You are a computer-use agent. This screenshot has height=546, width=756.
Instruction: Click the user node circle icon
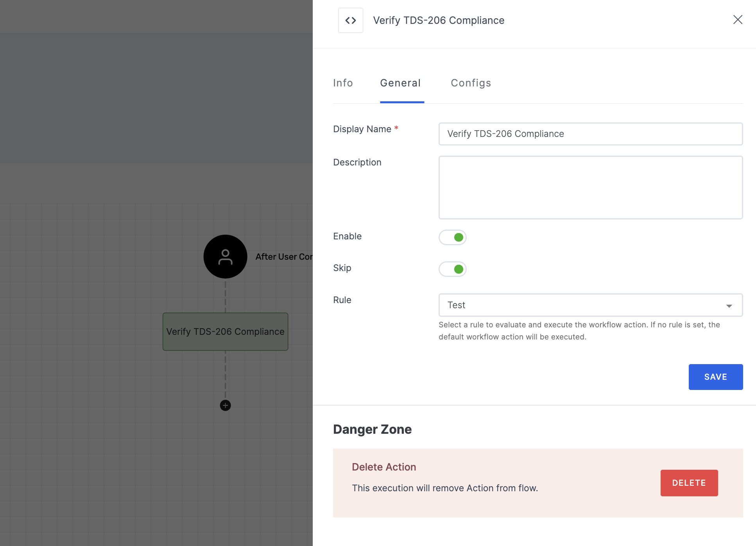225,257
